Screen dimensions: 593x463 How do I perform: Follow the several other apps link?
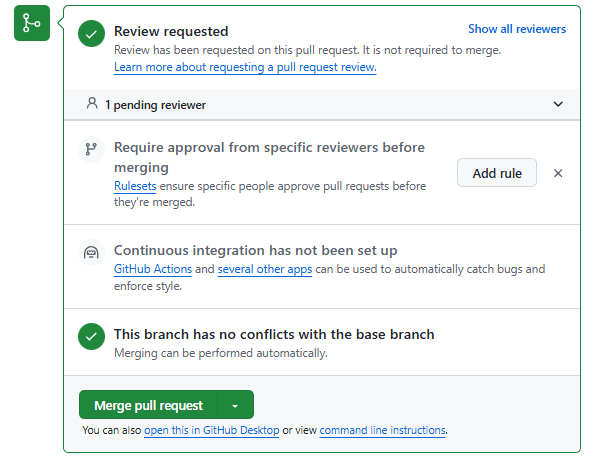tap(265, 269)
